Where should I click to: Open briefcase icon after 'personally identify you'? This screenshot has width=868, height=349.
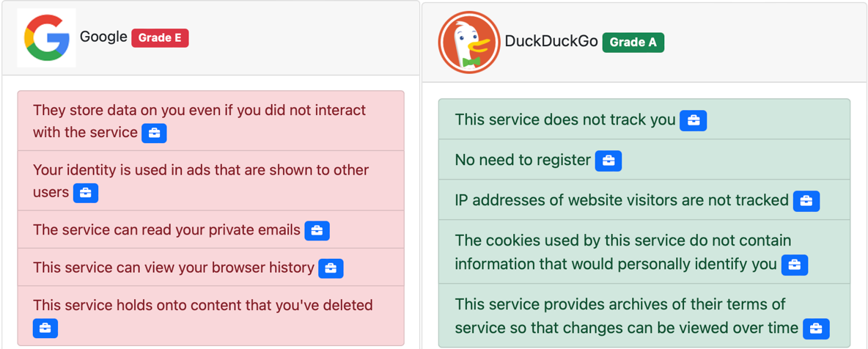[795, 265]
